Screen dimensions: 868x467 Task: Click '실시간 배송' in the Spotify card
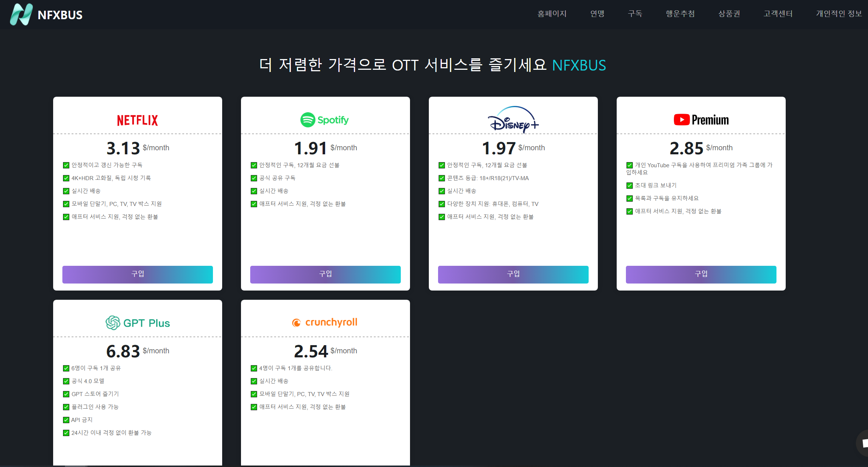274,191
